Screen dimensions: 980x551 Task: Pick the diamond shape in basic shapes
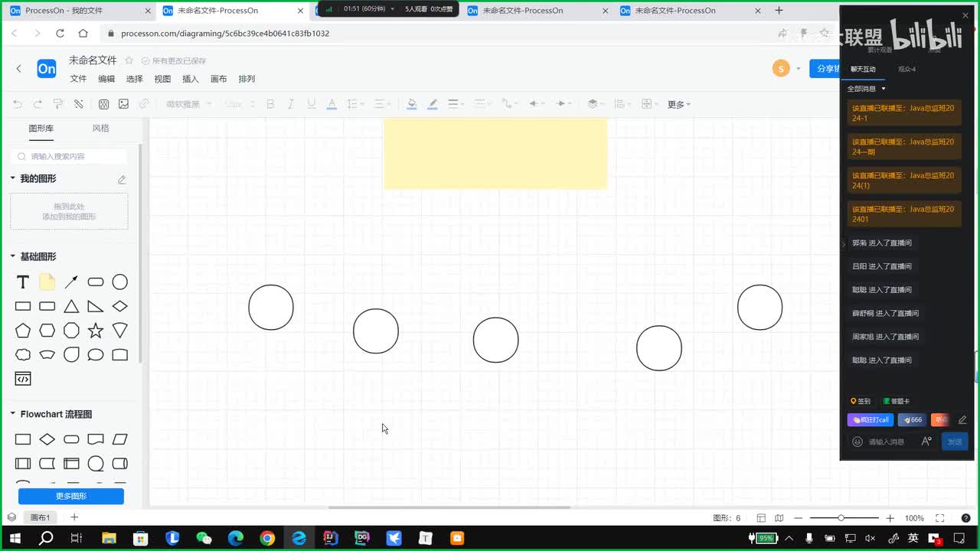pyautogui.click(x=120, y=306)
